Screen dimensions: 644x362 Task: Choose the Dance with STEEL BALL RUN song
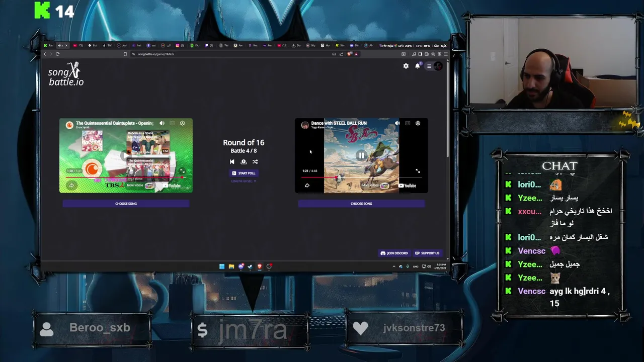coord(361,204)
